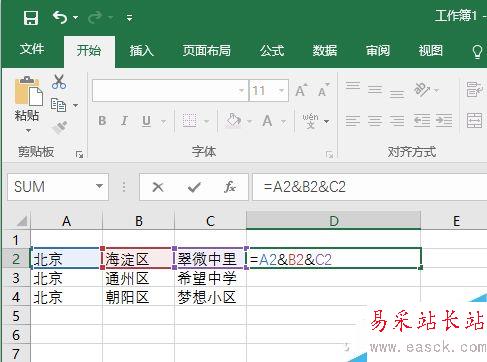This screenshot has height=362, width=487.
Task: Click the Save icon in quick access toolbar
Action: pyautogui.click(x=31, y=17)
